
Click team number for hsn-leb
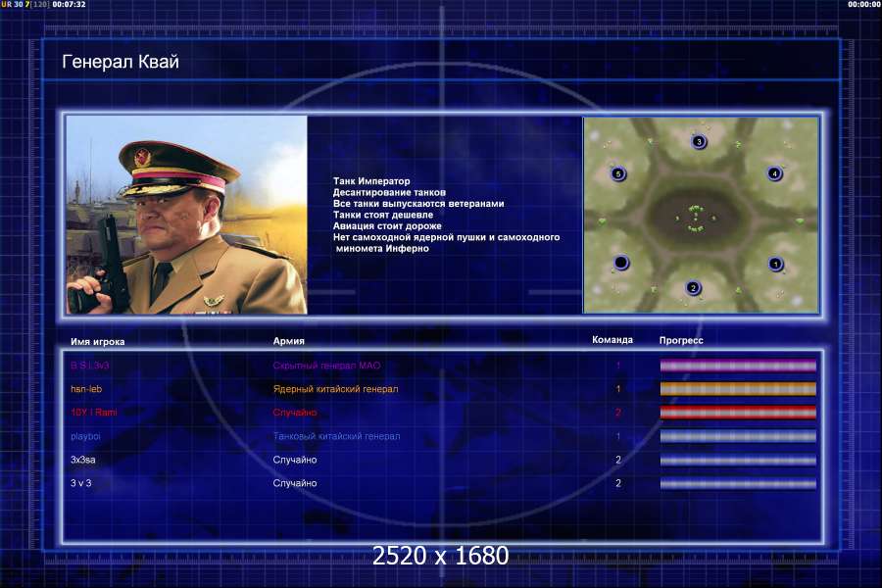tap(618, 389)
